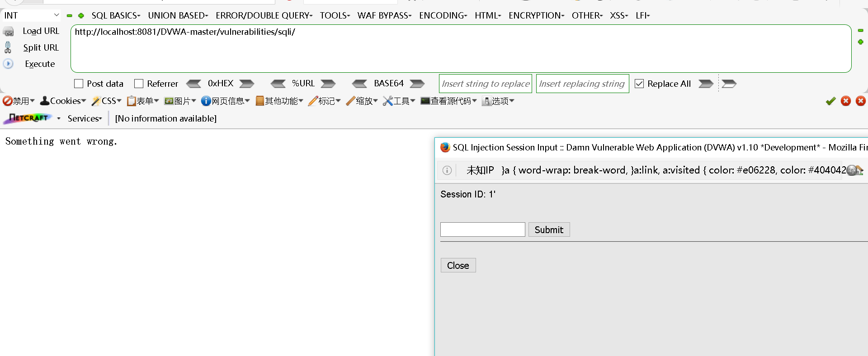Click right arrow after 0xHEX
The height and width of the screenshot is (356, 868).
coord(247,84)
